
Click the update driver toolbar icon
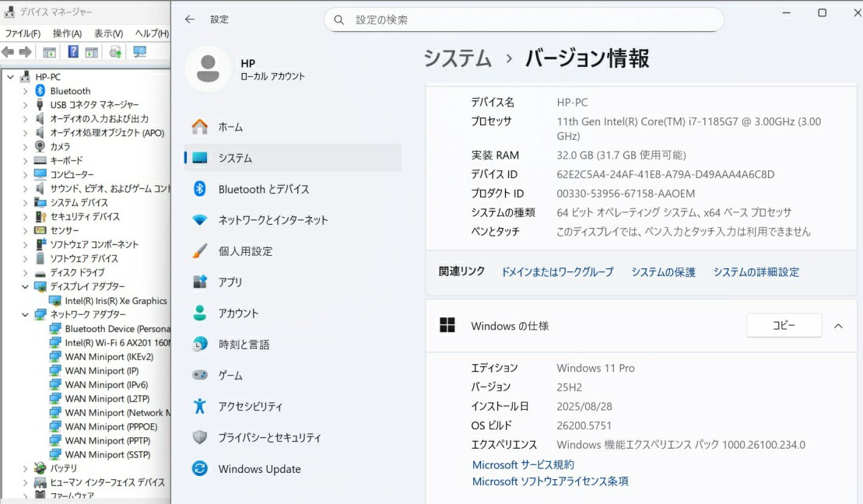pos(115,52)
